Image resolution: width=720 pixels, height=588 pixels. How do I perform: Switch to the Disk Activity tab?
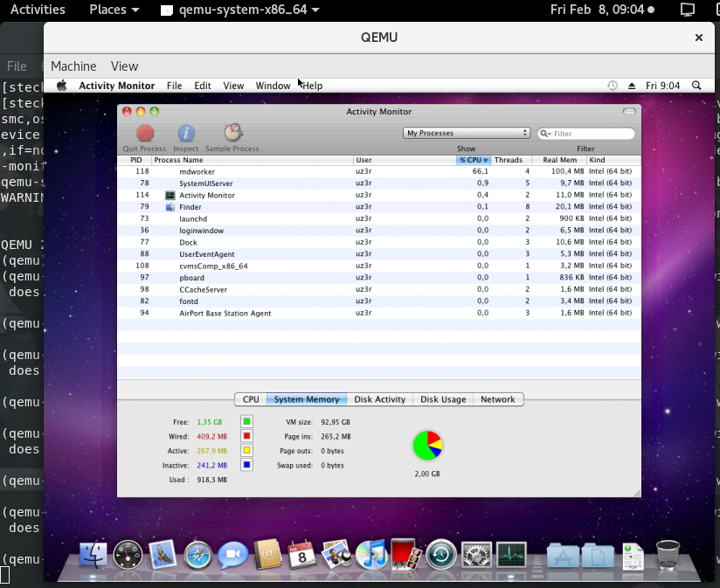pos(380,399)
